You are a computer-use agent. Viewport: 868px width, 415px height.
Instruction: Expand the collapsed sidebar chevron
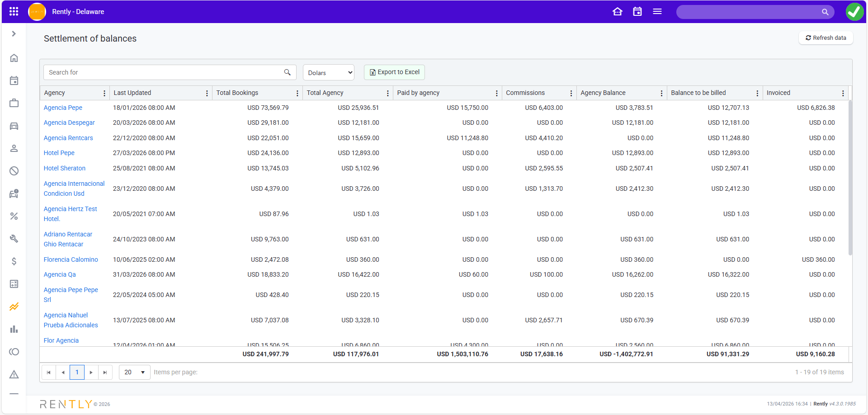(x=14, y=34)
